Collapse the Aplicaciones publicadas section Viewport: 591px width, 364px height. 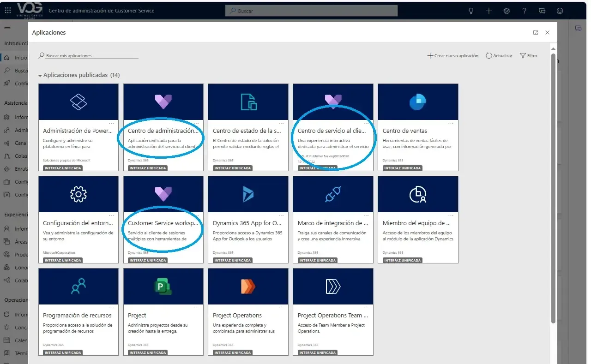coord(40,75)
